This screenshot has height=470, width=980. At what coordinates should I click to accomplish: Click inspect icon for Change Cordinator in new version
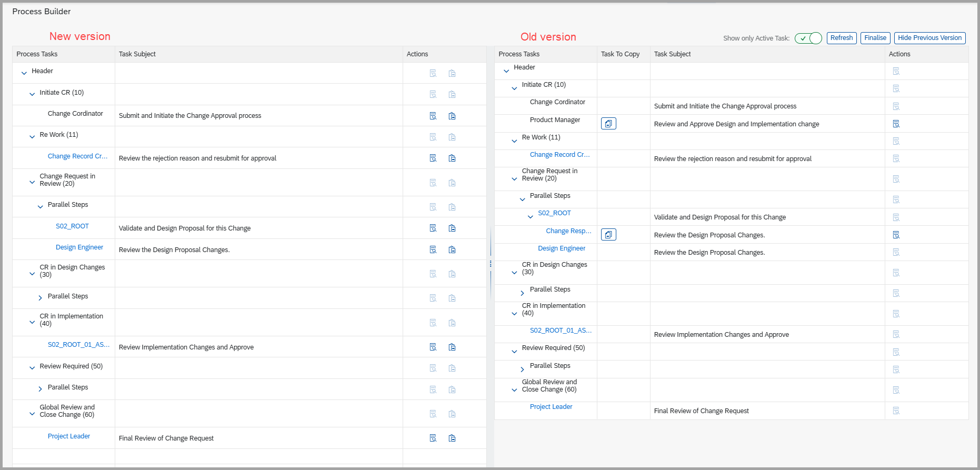point(433,116)
